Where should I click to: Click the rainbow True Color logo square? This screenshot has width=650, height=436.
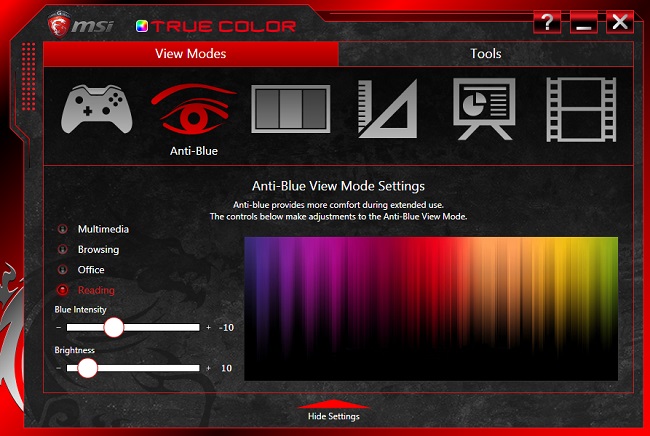point(142,26)
